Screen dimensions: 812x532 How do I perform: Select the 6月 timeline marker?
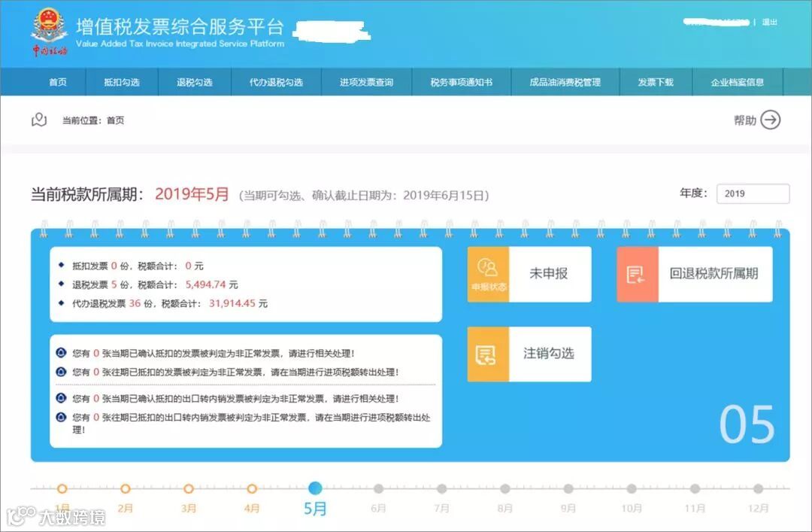tap(378, 488)
